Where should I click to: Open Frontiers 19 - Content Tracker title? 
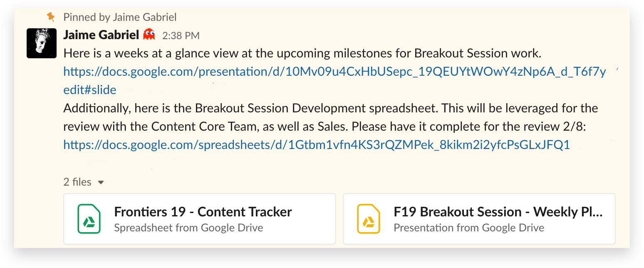coord(203,212)
